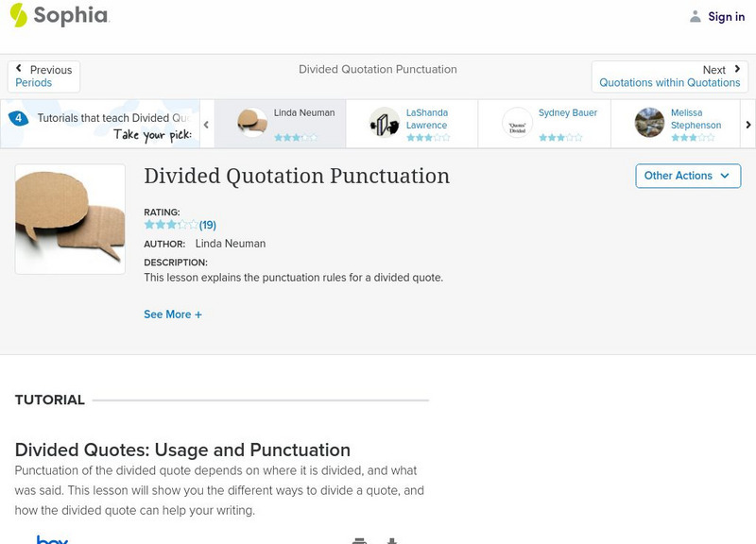756x544 pixels.
Task: Select Sydney Bauer's tutorial tab
Action: tap(544, 124)
